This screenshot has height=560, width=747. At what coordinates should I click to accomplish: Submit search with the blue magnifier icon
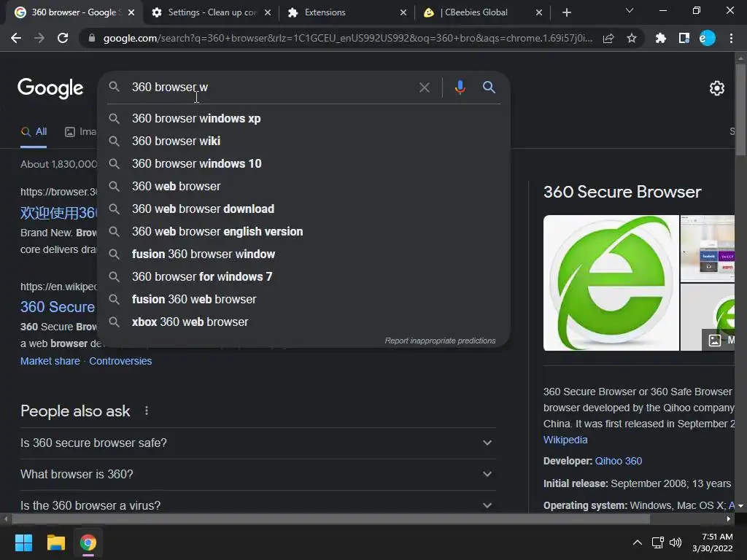489,87
